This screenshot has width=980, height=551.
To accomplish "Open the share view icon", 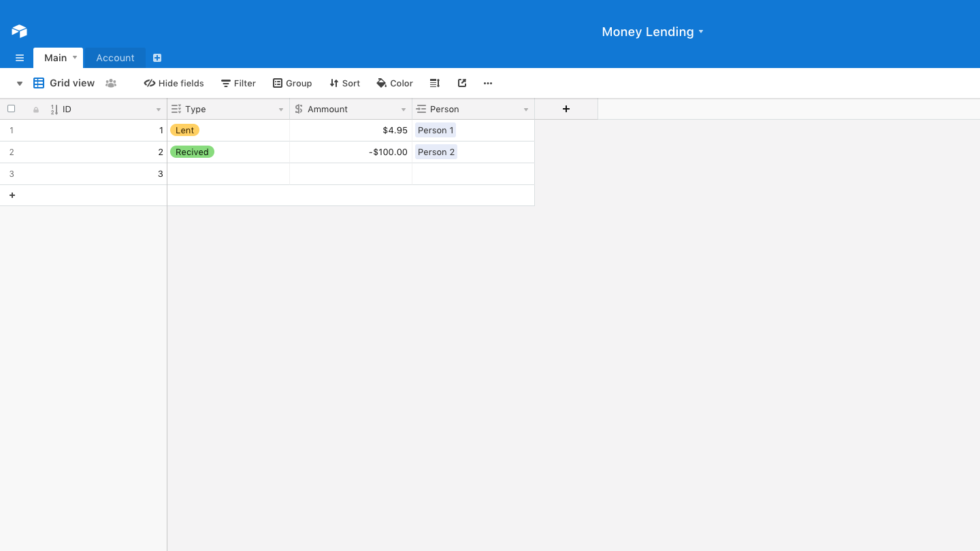I will coord(462,83).
